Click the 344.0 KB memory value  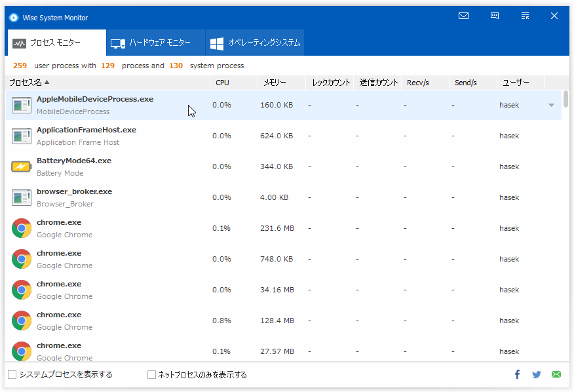click(x=277, y=167)
